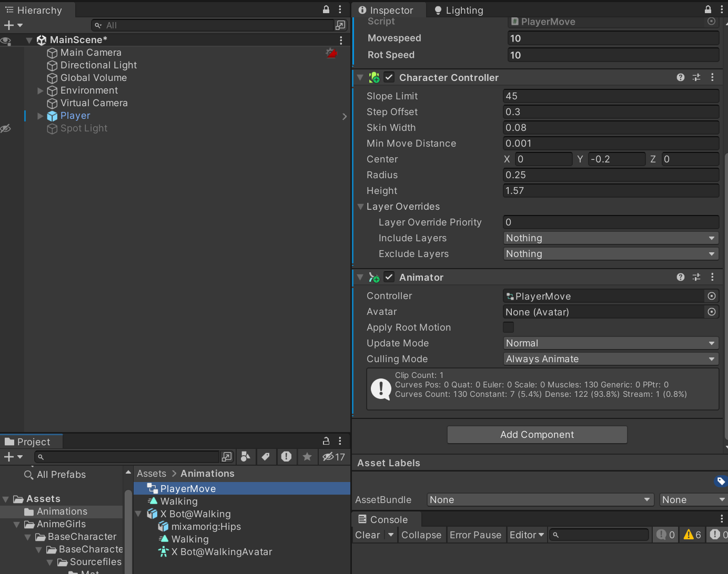Toggle console warnings filter showing 6
Viewport: 728px width, 574px height.
point(692,535)
